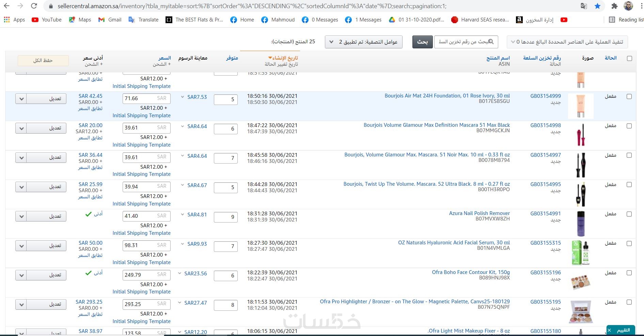Viewport: 644px width, 336px height.
Task: Open the 1 Messages bookmark
Action: [x=363, y=20]
